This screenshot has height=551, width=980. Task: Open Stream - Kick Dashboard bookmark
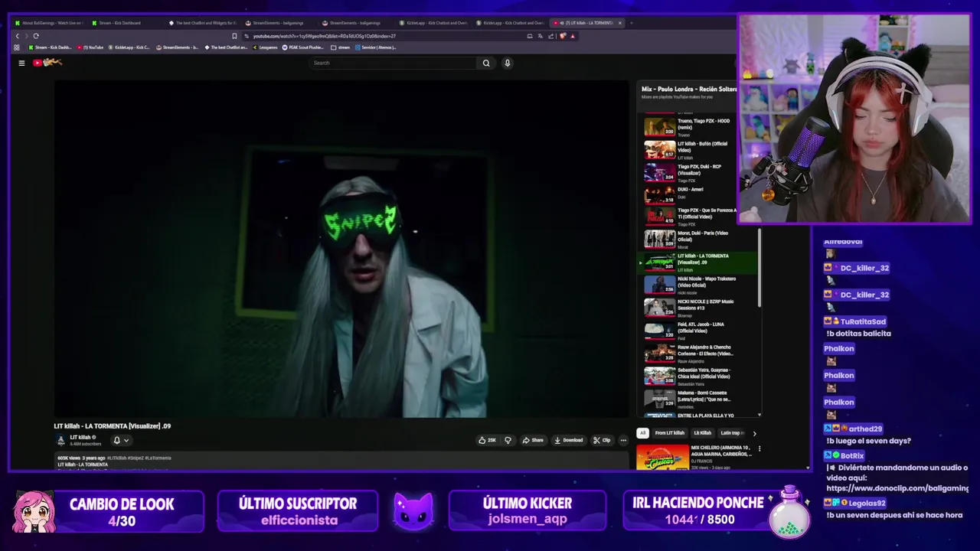pyautogui.click(x=51, y=47)
